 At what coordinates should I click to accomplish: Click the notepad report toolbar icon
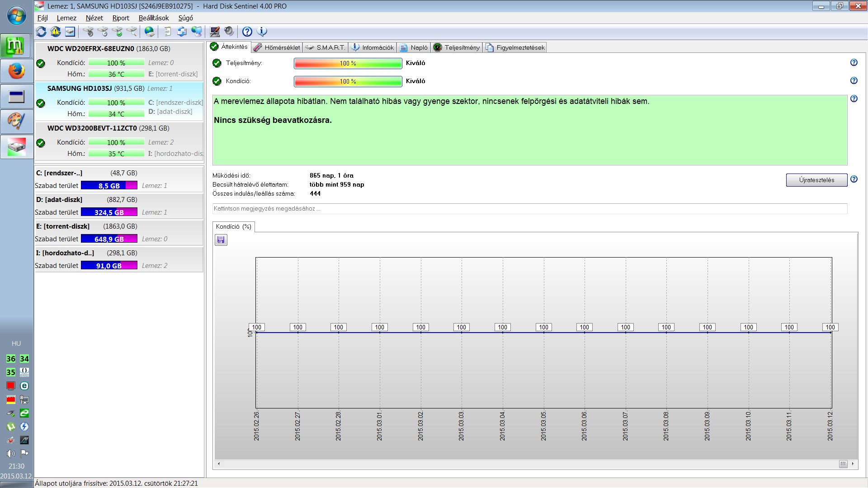coord(168,32)
